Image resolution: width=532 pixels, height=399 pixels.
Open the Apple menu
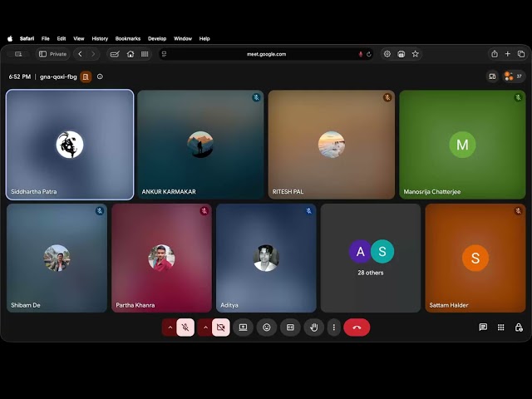(x=10, y=39)
